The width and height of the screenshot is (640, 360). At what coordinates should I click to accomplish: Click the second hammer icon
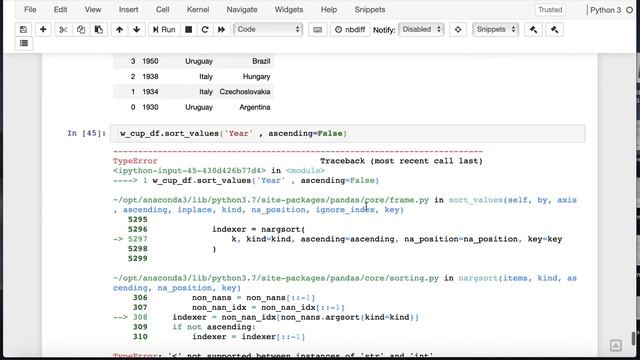[x=554, y=29]
